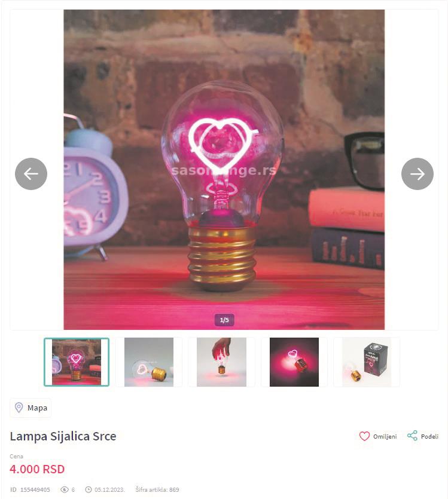Viewport: 448px width, 499px height.
Task: Select first thumbnail with brick wall background
Action: [77, 362]
